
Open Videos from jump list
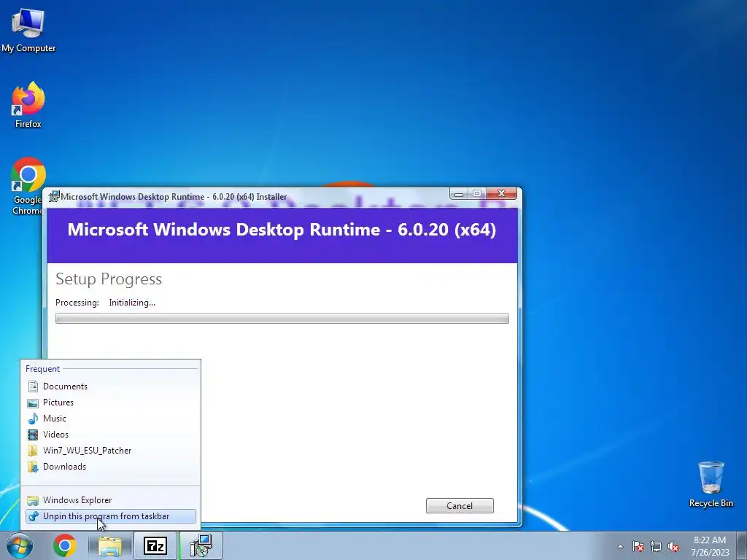point(111,435)
